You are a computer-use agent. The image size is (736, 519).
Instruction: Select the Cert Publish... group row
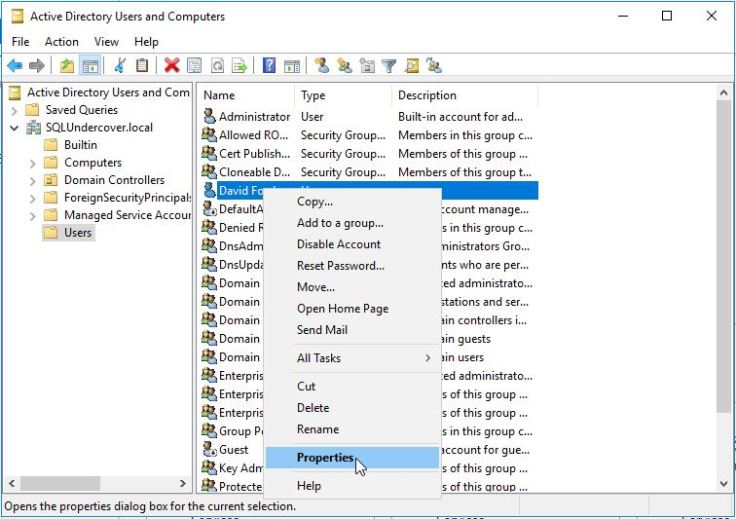coord(368,154)
